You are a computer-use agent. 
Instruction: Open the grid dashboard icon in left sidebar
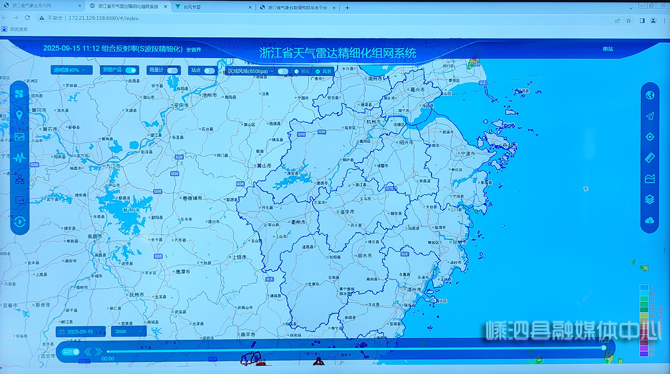pyautogui.click(x=19, y=94)
